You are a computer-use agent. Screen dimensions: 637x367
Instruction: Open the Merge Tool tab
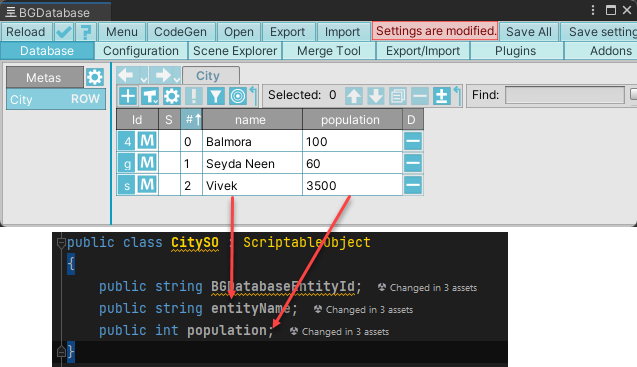(329, 51)
